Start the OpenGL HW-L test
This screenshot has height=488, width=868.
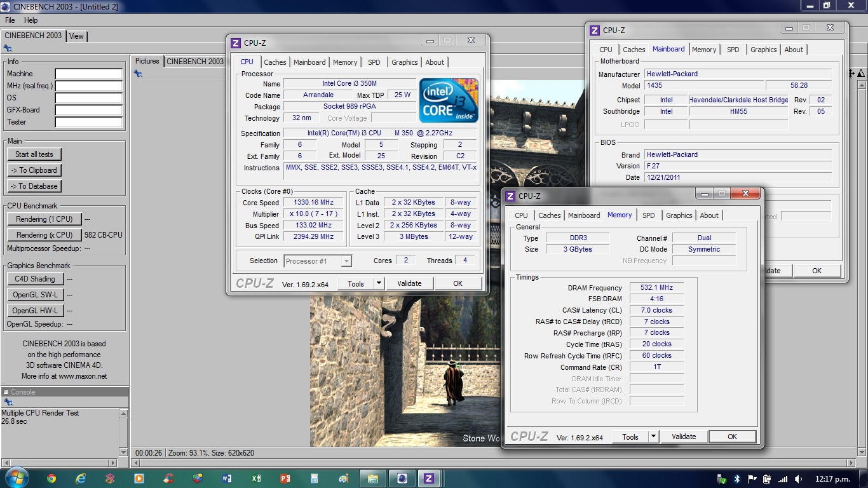tap(35, 311)
